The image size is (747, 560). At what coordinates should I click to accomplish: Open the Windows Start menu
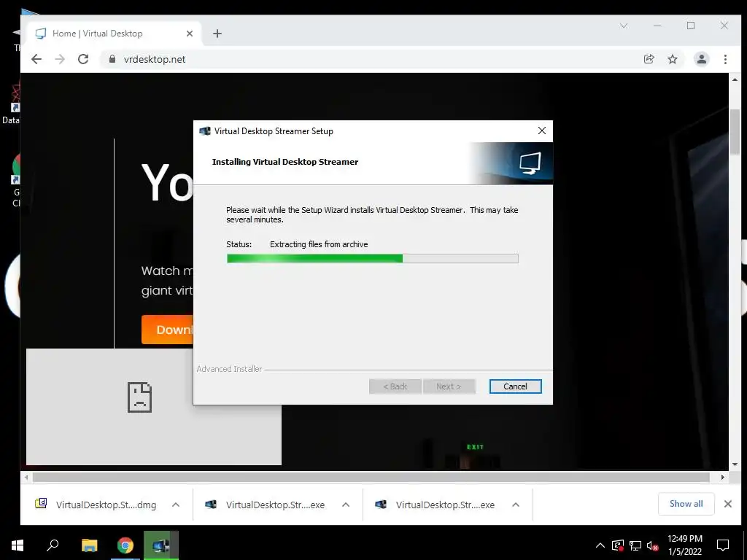pyautogui.click(x=18, y=545)
